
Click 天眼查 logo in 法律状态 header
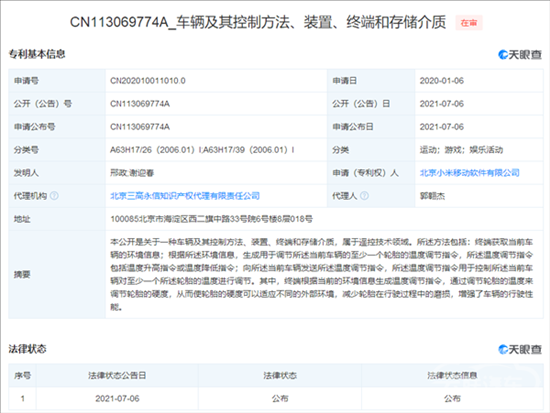click(520, 349)
